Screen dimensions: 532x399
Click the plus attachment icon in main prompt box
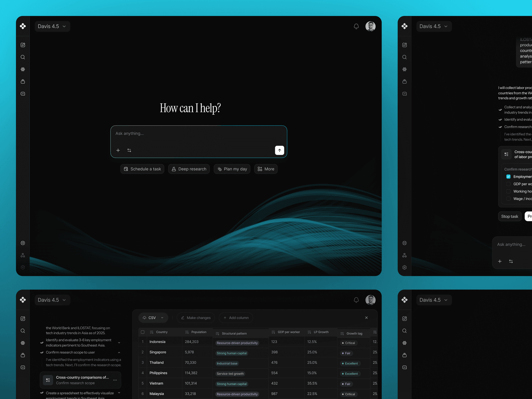[118, 150]
